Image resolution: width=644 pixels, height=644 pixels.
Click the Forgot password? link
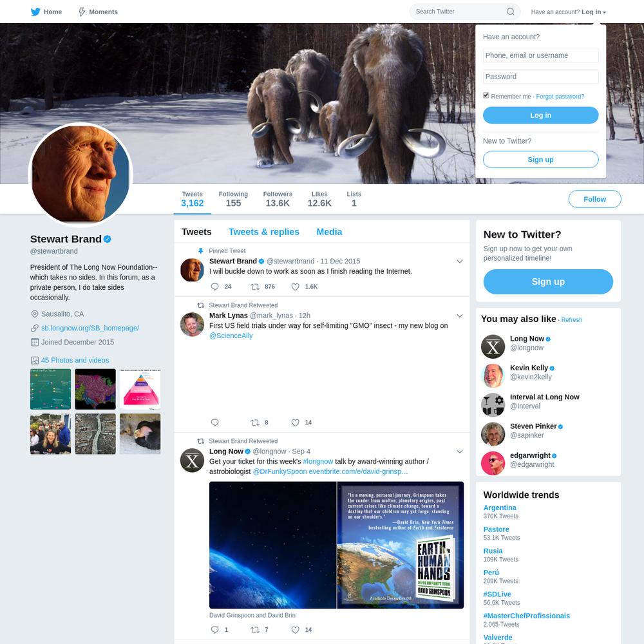click(560, 97)
